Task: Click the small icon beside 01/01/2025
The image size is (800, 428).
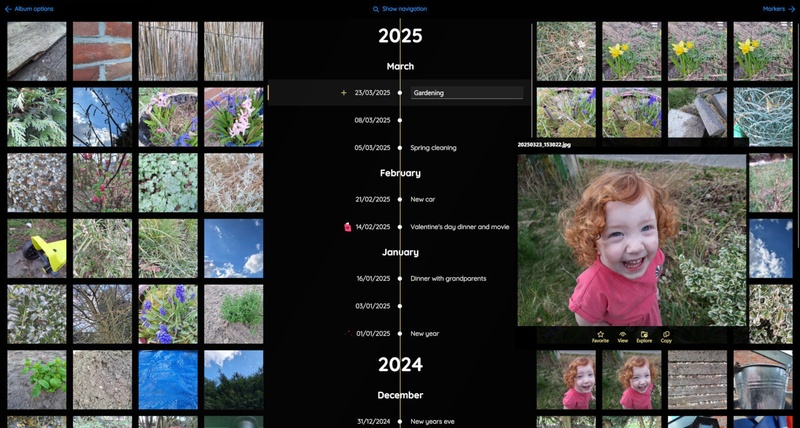Action: pos(348,333)
